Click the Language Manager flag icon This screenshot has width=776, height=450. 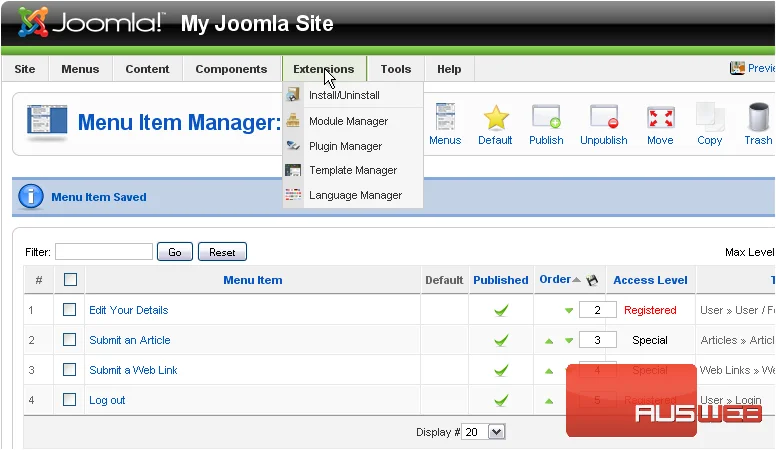coord(293,195)
